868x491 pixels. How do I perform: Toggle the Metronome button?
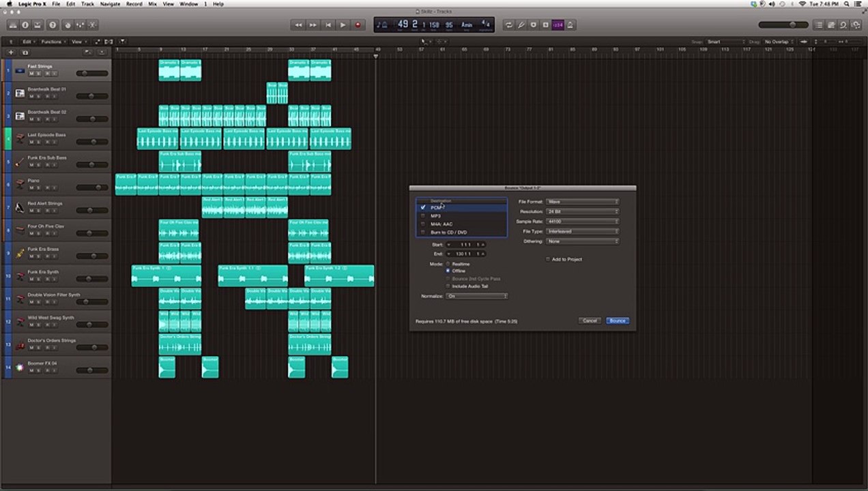[x=570, y=25]
